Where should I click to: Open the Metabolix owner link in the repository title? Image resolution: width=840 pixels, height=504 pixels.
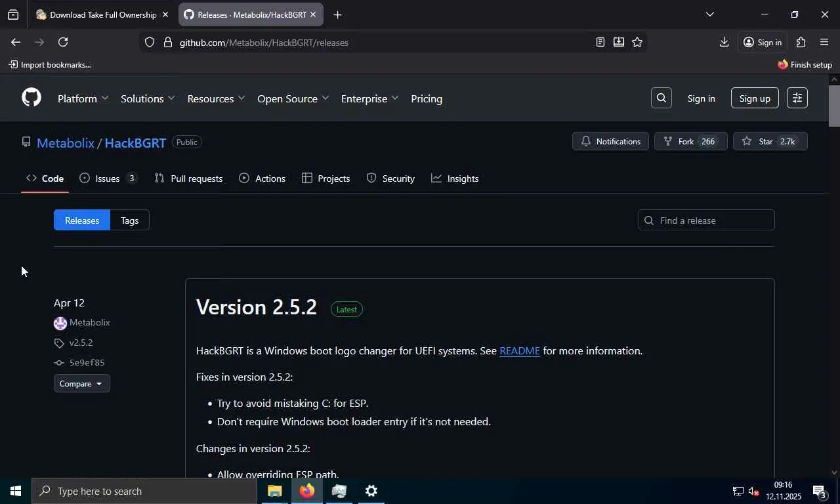click(x=66, y=142)
